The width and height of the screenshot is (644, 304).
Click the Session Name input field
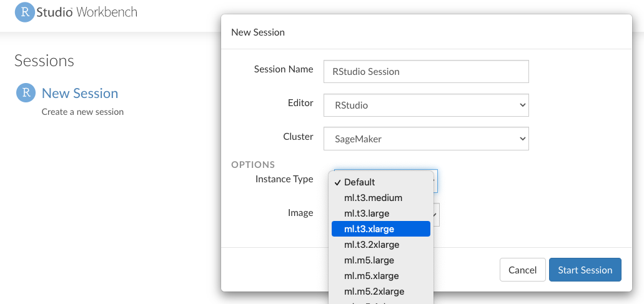click(x=426, y=72)
